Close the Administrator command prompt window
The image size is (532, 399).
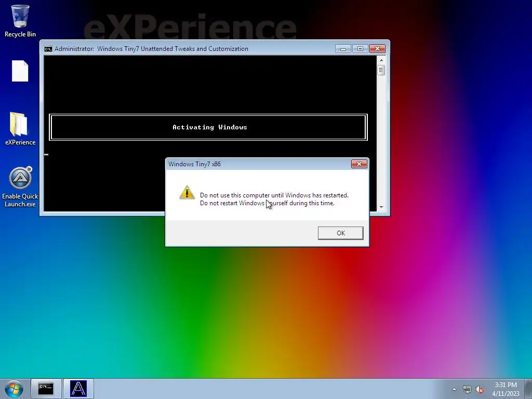377,49
